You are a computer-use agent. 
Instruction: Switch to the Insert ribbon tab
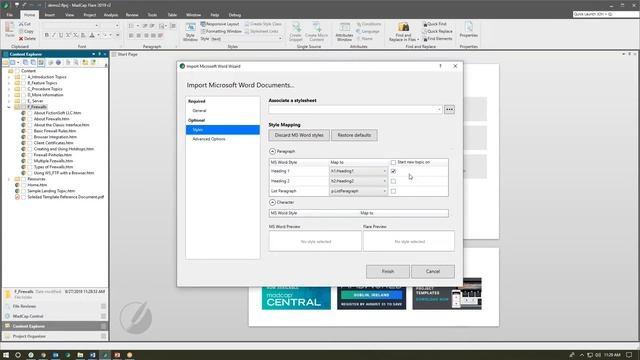coord(49,15)
